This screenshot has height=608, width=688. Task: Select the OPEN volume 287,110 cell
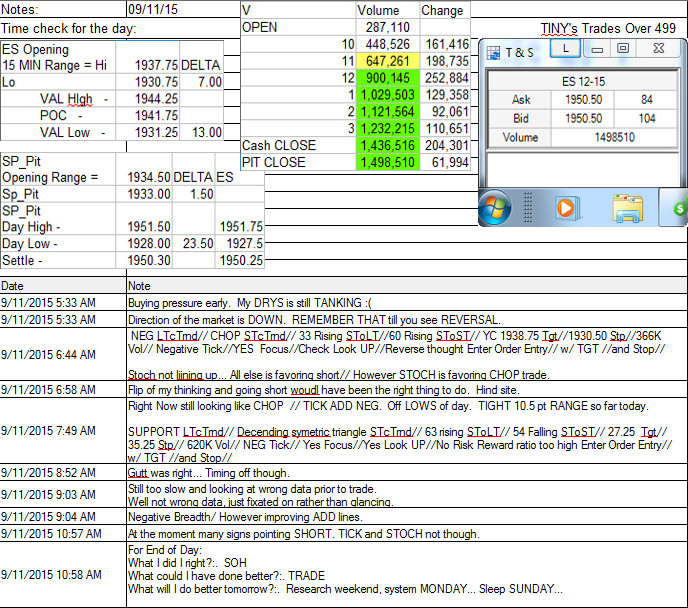[387, 27]
